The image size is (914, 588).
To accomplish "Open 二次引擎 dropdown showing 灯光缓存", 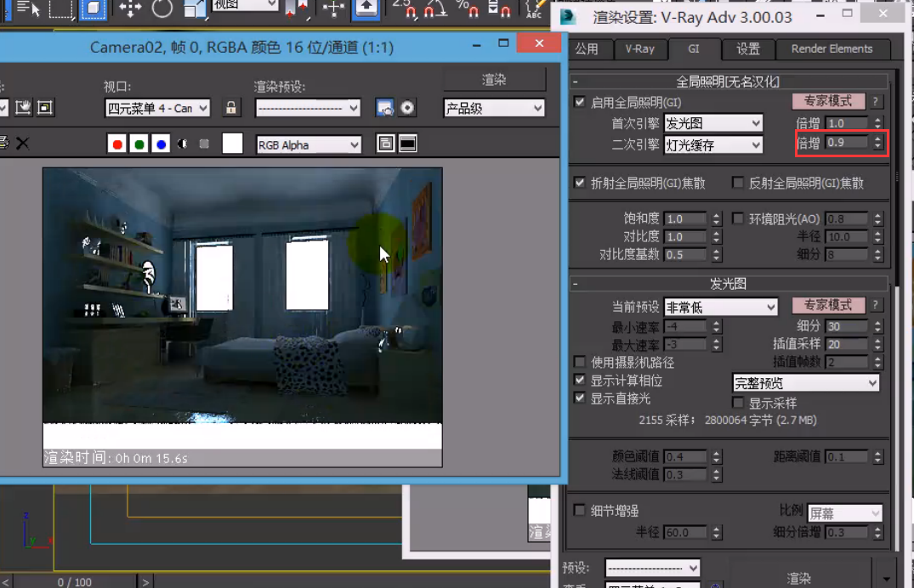I will [713, 145].
